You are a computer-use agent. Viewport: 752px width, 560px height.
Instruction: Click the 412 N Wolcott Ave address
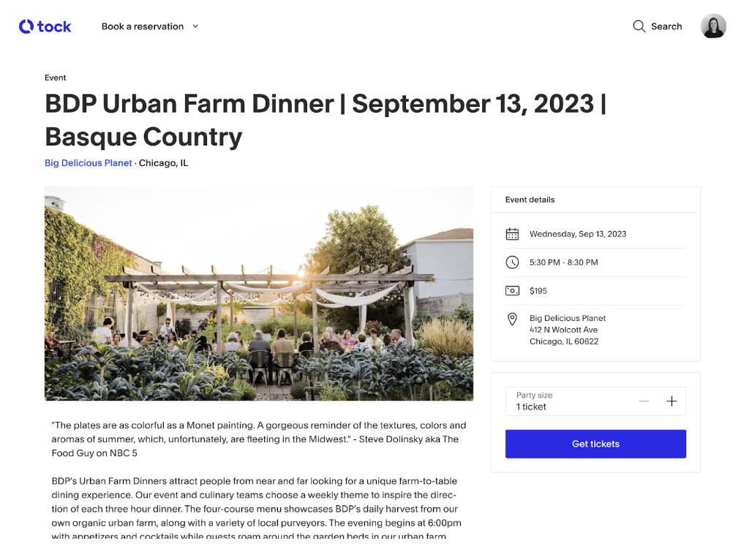(x=563, y=330)
